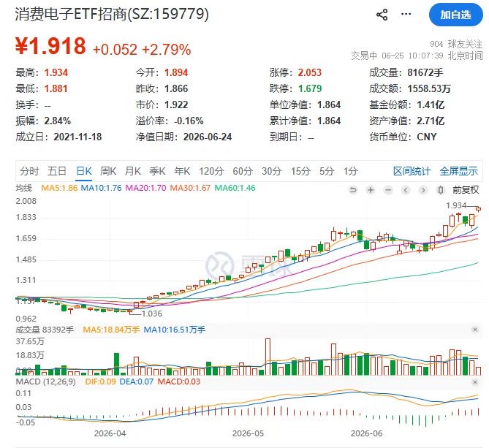This screenshot has width=489, height=448.
Task: Click the current price ¥1.918
Action: [x=50, y=46]
